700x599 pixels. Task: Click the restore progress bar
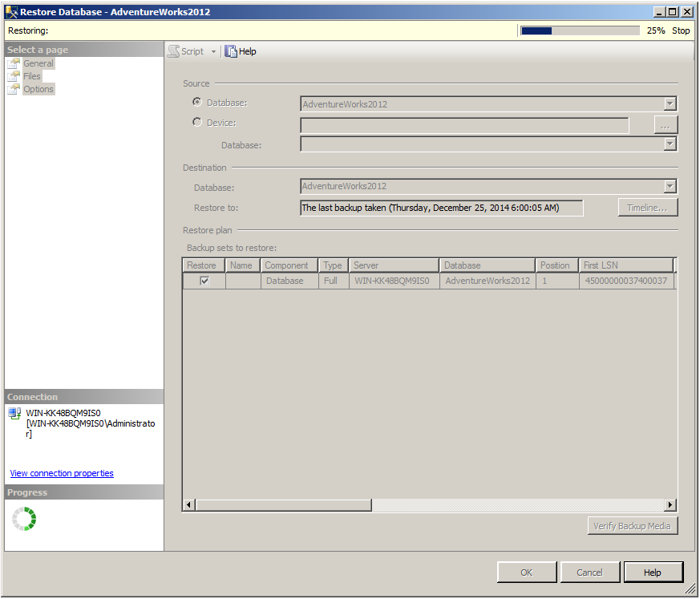pos(580,30)
